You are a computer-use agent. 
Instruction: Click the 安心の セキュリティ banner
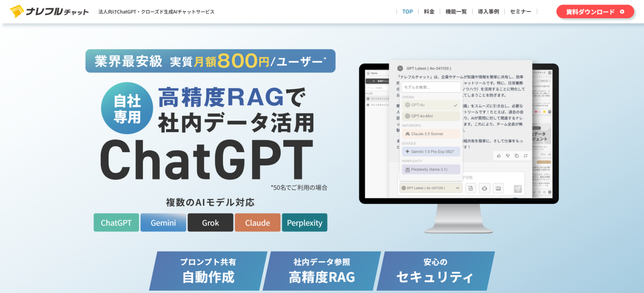tap(435, 271)
